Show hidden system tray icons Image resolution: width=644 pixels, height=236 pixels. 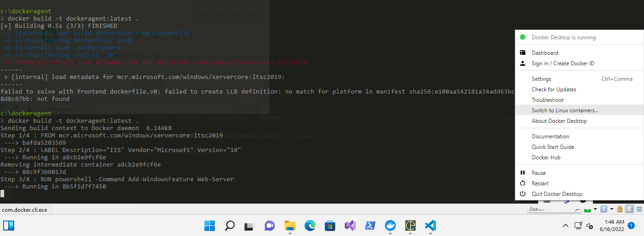coord(566,226)
